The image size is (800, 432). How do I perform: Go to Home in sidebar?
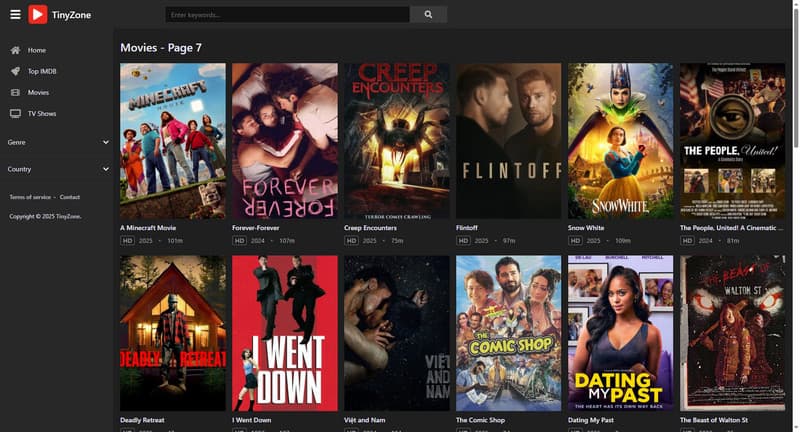pos(37,50)
